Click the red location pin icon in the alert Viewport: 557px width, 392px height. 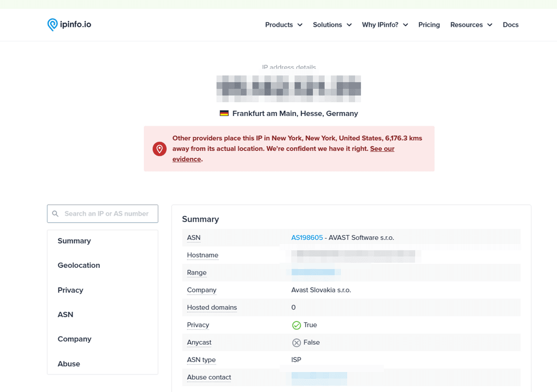coord(160,149)
